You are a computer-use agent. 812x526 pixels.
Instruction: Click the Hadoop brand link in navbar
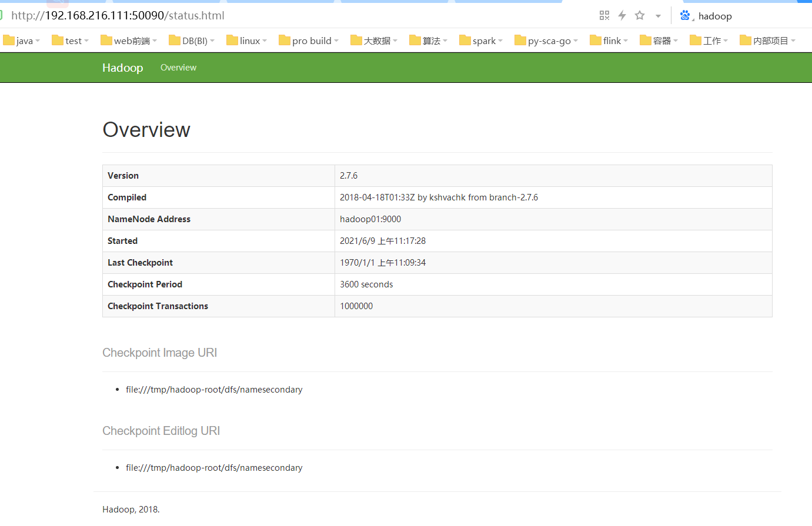123,68
